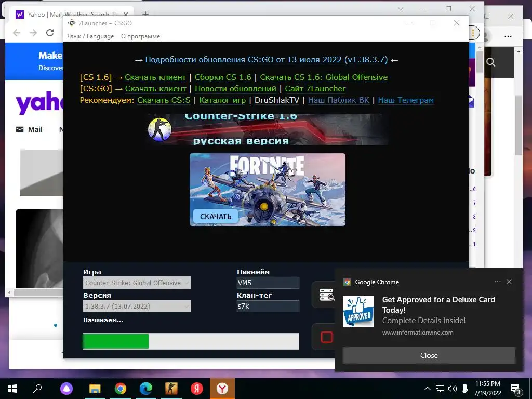Open the О программе menu

coord(140,36)
